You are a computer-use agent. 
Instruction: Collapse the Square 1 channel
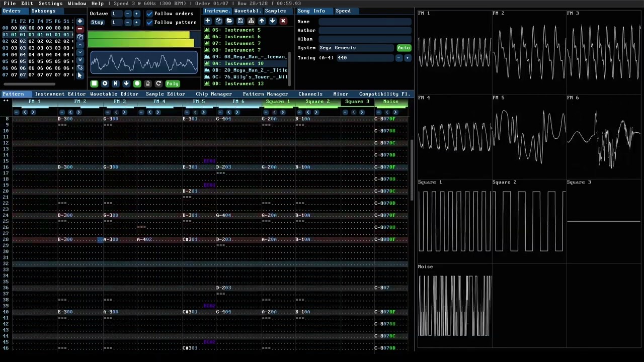[266, 112]
